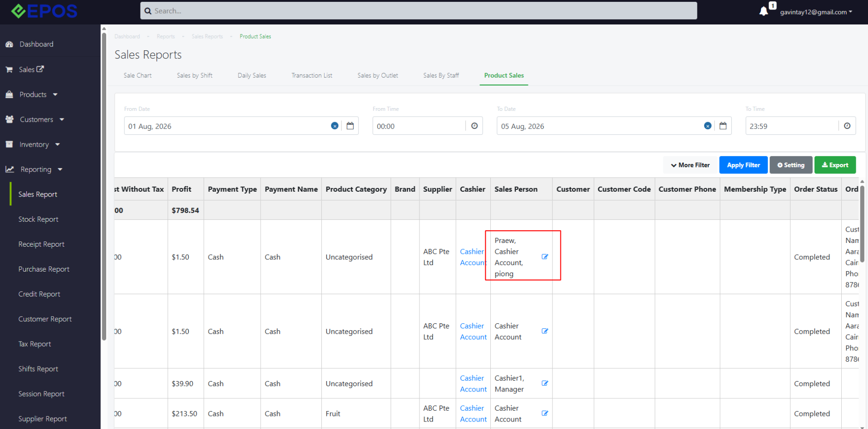Open Customer Report in sidebar
The image size is (868, 429).
coord(45,319)
